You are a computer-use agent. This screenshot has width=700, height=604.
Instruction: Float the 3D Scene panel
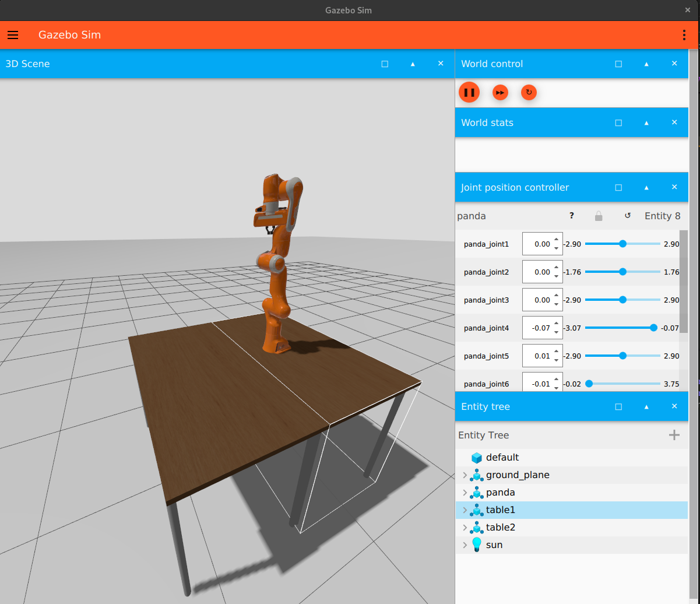point(385,64)
